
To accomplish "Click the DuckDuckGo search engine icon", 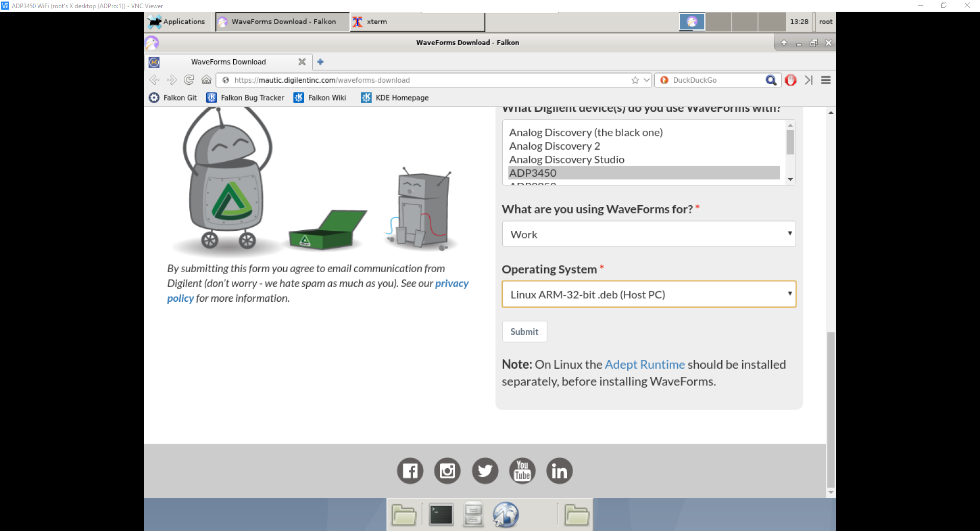I will coord(664,80).
